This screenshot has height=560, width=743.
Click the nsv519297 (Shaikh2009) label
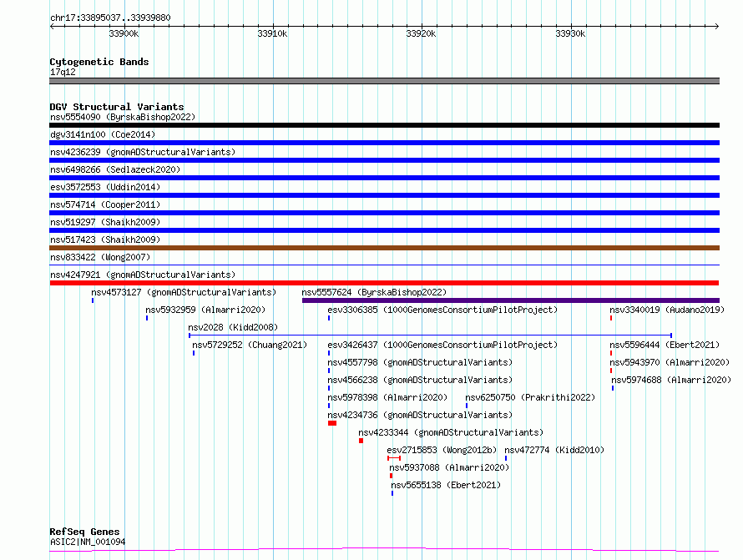[x=105, y=222]
